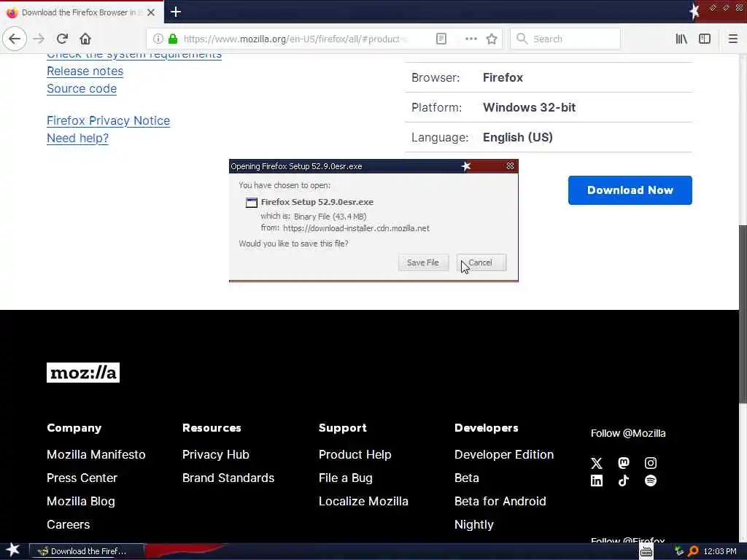The height and width of the screenshot is (560, 747).
Task: Show site information icon in address bar
Action: 158,39
